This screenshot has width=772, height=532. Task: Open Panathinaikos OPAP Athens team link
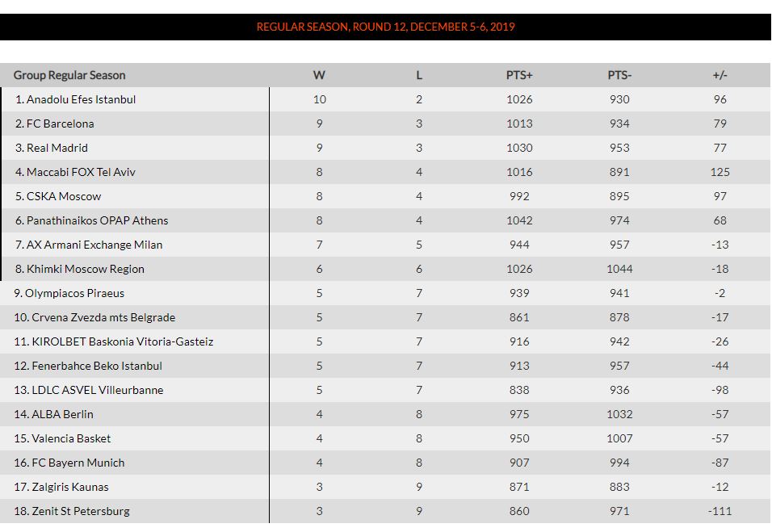[97, 220]
